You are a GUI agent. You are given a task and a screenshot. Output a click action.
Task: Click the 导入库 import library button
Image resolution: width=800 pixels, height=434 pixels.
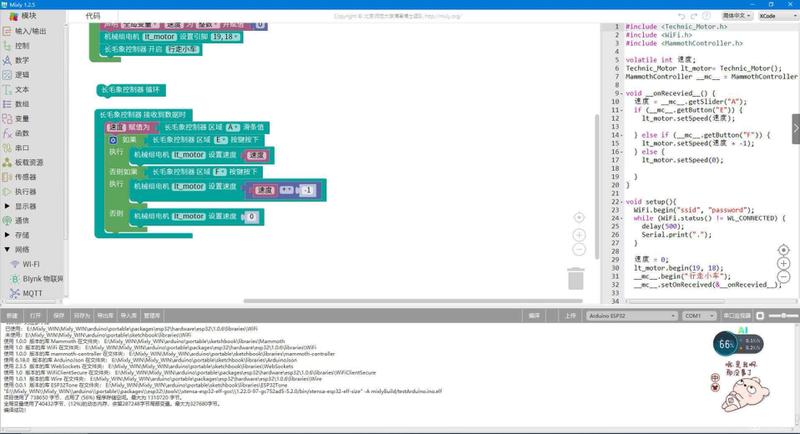(x=129, y=316)
